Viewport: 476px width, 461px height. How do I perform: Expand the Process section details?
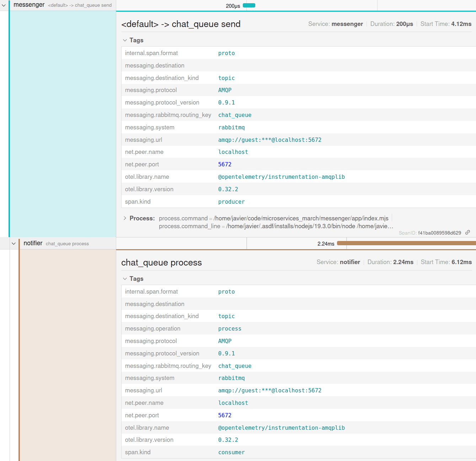point(125,218)
